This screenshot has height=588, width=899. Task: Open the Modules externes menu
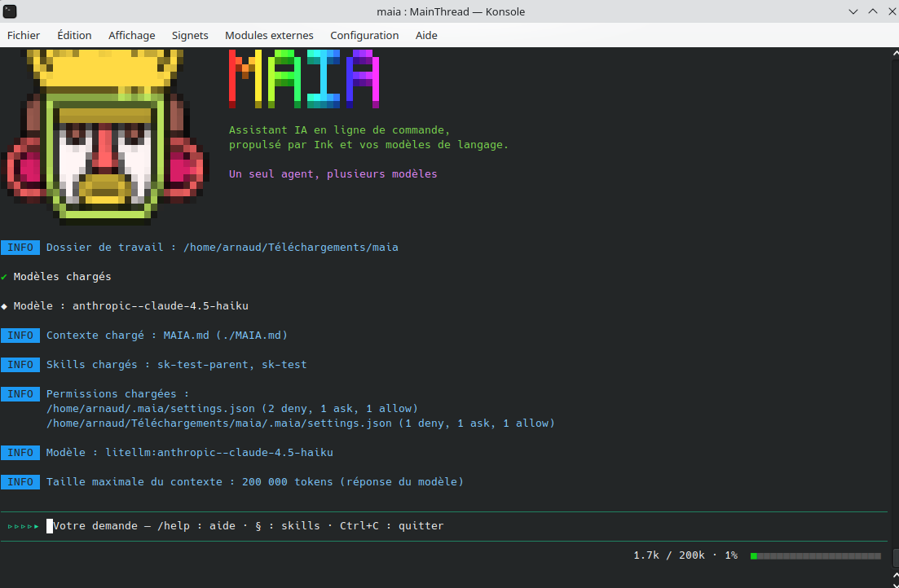269,35
